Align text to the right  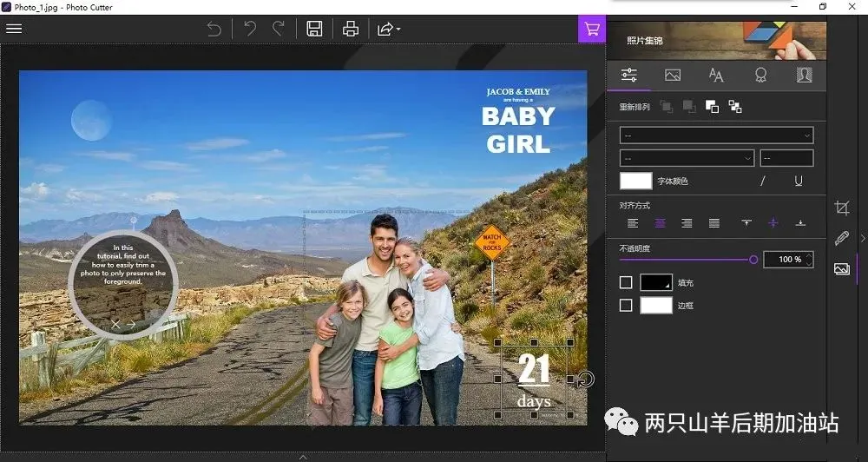point(687,223)
